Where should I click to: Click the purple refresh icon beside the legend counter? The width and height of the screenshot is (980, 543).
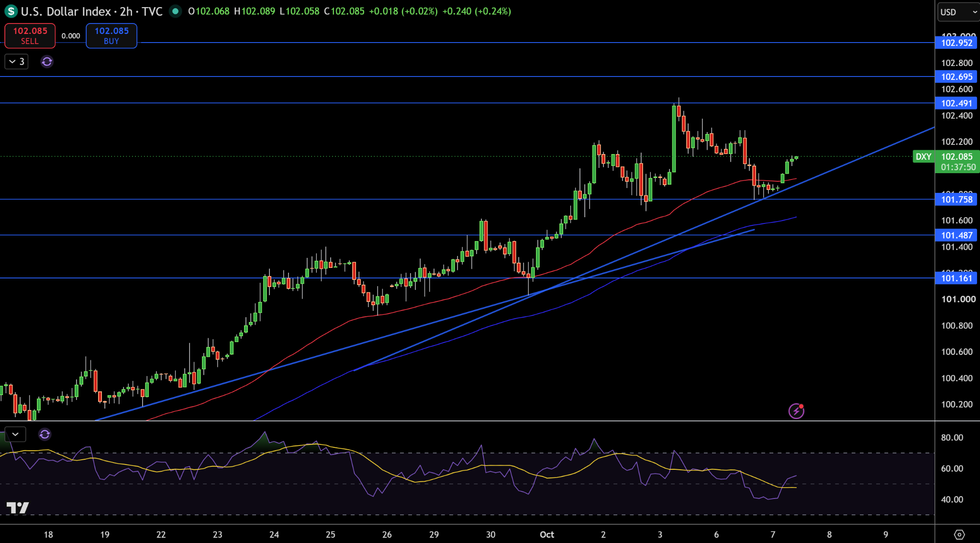point(47,62)
